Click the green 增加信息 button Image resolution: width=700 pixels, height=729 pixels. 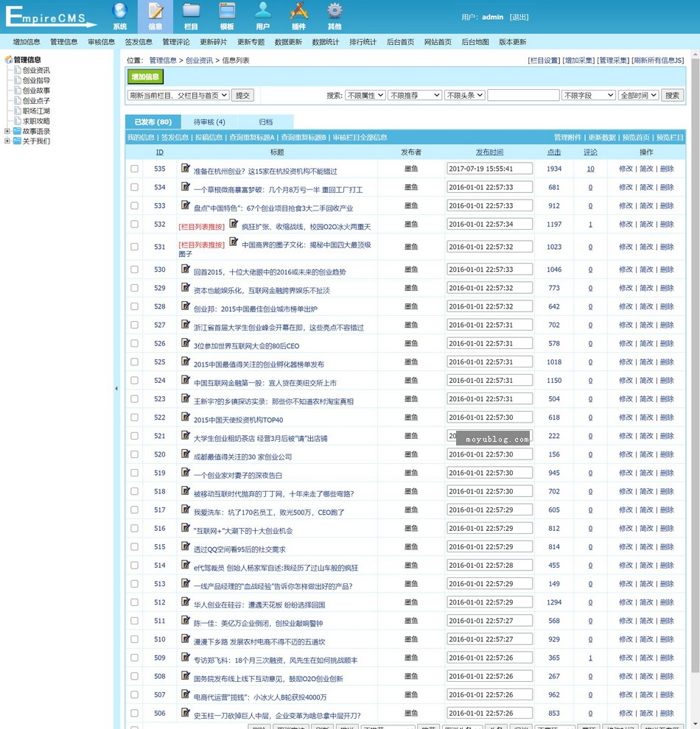pyautogui.click(x=145, y=77)
